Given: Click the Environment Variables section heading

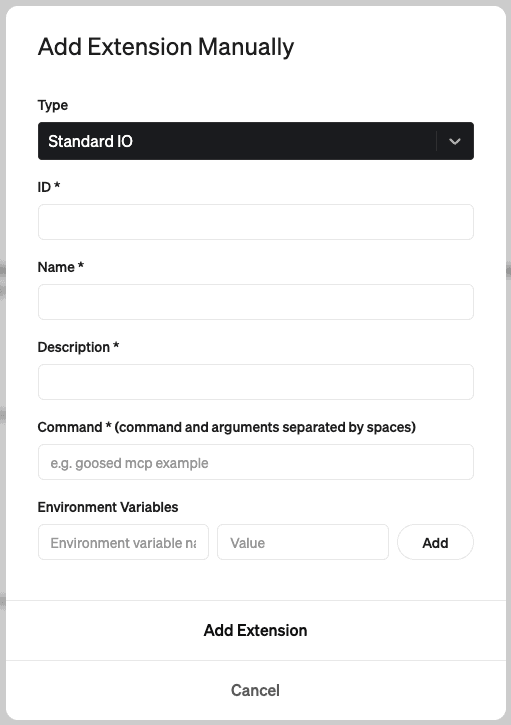Looking at the screenshot, I should coord(108,507).
